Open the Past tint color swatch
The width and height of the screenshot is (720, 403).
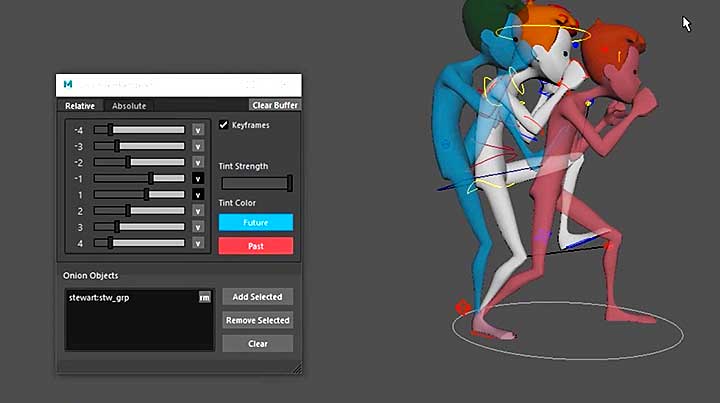pyautogui.click(x=256, y=245)
